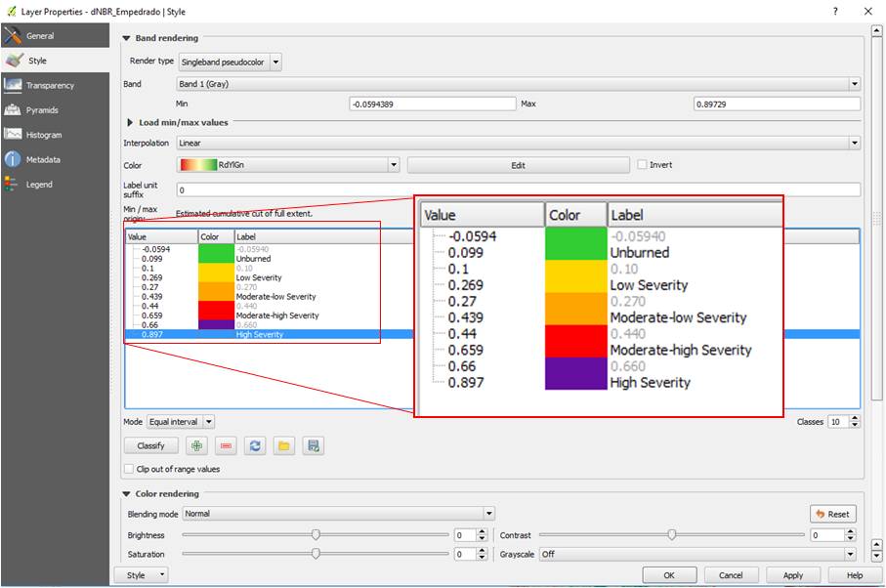886x588 pixels.
Task: Enable Clip out of range values
Action: pyautogui.click(x=130, y=470)
